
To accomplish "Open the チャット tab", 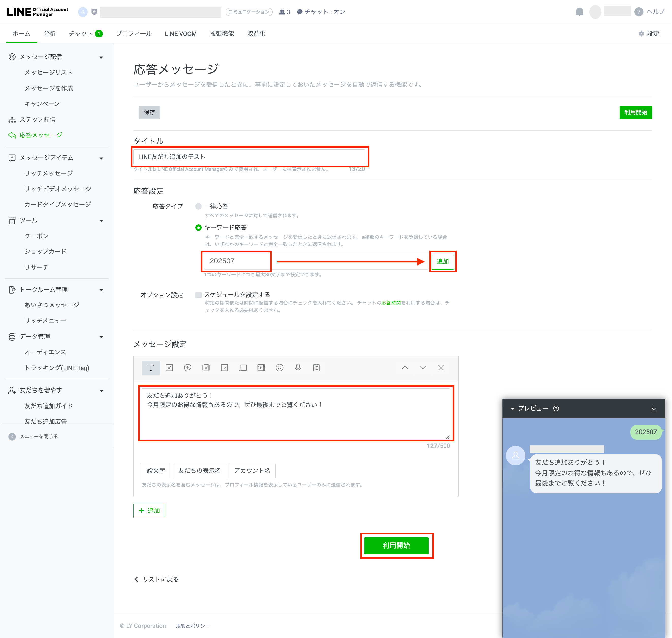I will click(x=86, y=34).
